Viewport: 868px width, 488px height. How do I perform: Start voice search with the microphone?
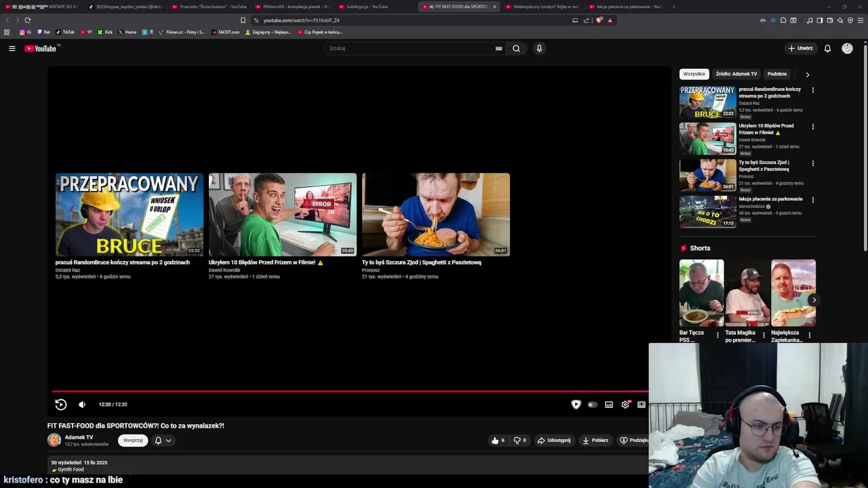pyautogui.click(x=539, y=48)
